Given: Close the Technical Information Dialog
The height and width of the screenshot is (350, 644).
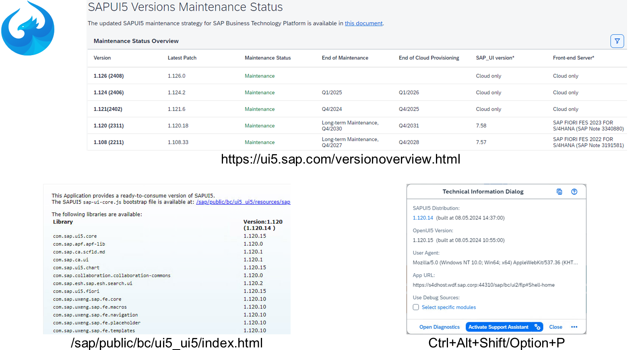Looking at the screenshot, I should (555, 327).
